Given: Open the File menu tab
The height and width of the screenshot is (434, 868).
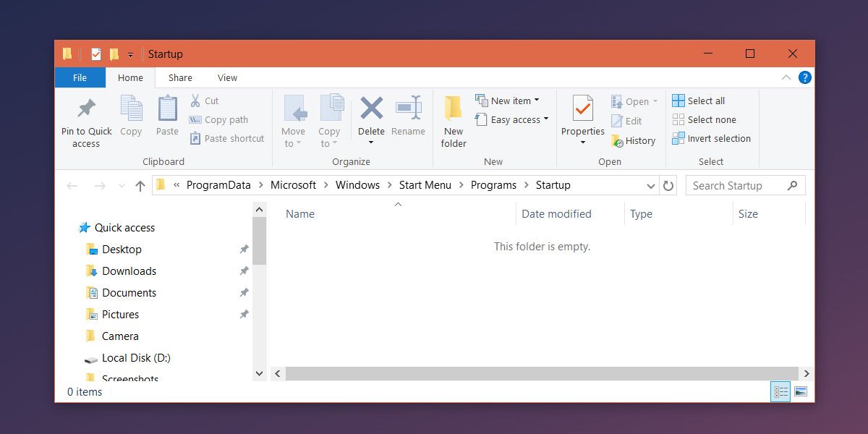Looking at the screenshot, I should pyautogui.click(x=80, y=77).
